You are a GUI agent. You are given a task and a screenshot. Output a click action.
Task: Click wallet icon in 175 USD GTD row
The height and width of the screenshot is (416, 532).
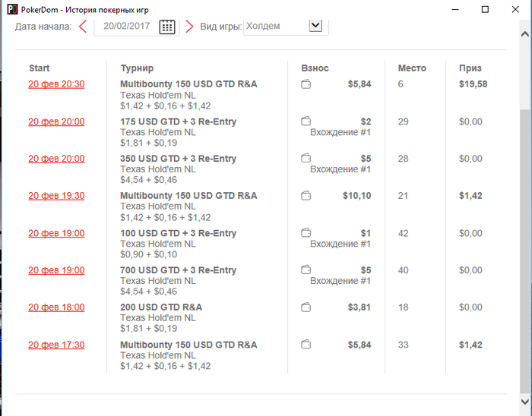tap(306, 121)
